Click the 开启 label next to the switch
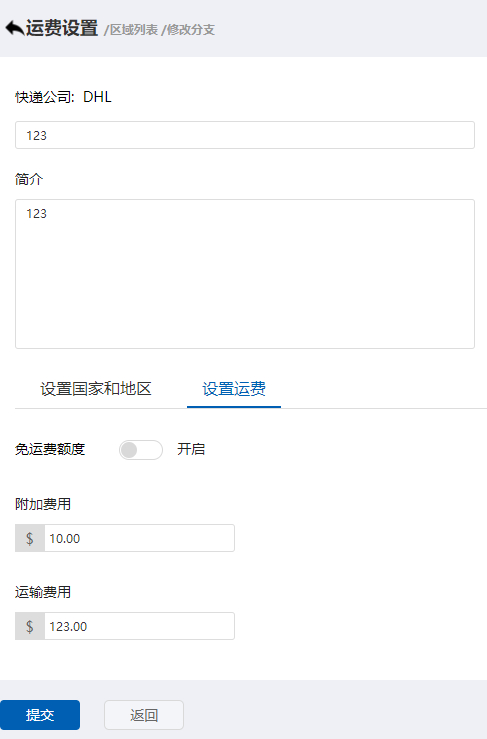Viewport: 487px width, 739px height. pyautogui.click(x=191, y=449)
